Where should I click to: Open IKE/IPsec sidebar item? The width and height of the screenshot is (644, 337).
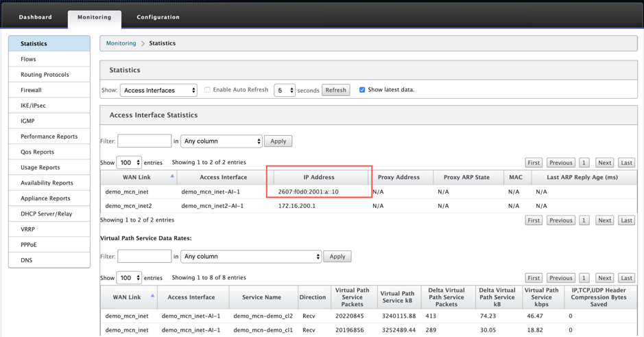(x=49, y=106)
